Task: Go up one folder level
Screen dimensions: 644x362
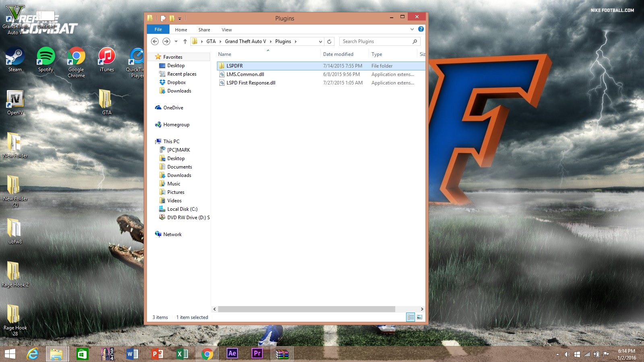Action: [x=185, y=41]
